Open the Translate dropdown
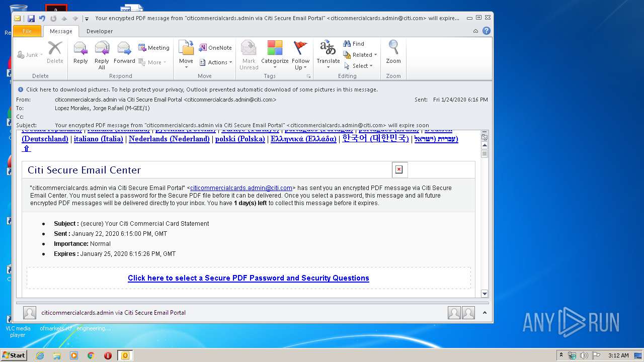Viewport: 644px width, 362px height. point(328,55)
